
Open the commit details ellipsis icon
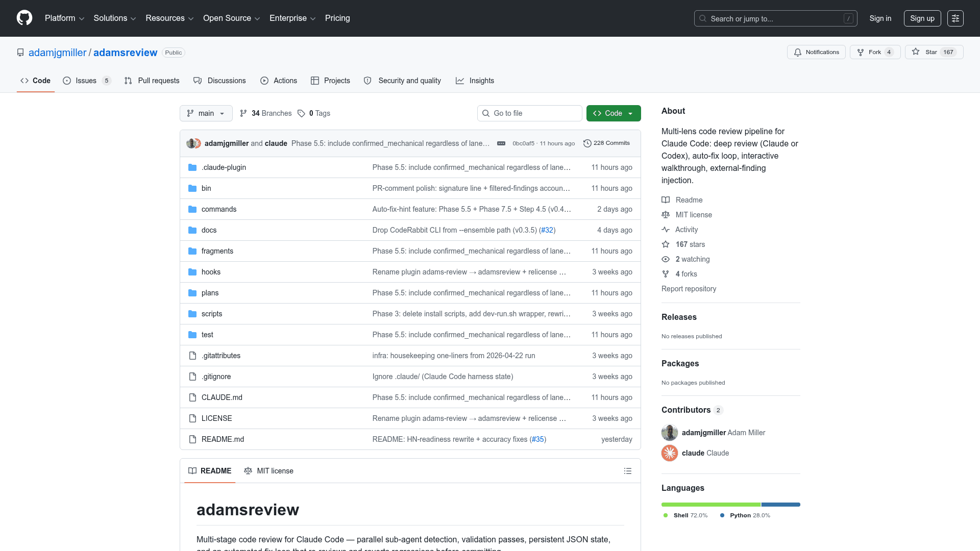tap(501, 143)
